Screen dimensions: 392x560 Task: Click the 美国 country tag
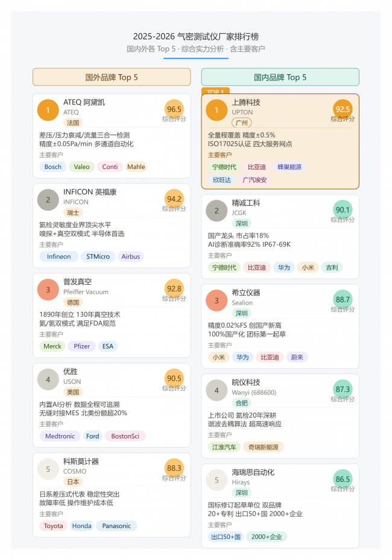73,392
